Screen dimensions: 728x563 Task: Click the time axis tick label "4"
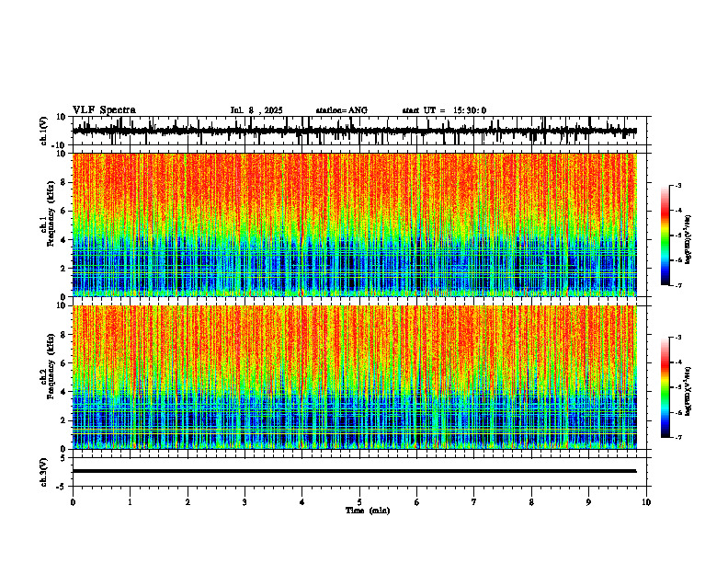[302, 502]
